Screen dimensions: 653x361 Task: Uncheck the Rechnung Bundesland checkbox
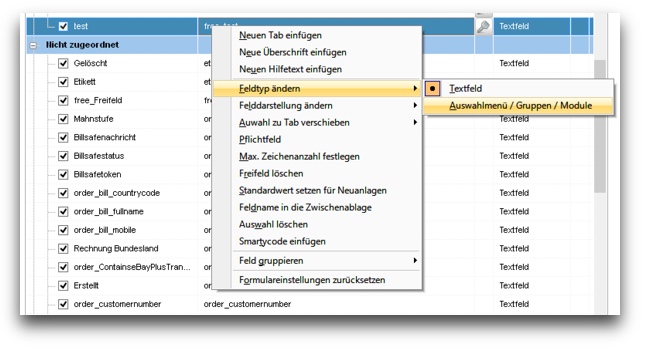63,249
